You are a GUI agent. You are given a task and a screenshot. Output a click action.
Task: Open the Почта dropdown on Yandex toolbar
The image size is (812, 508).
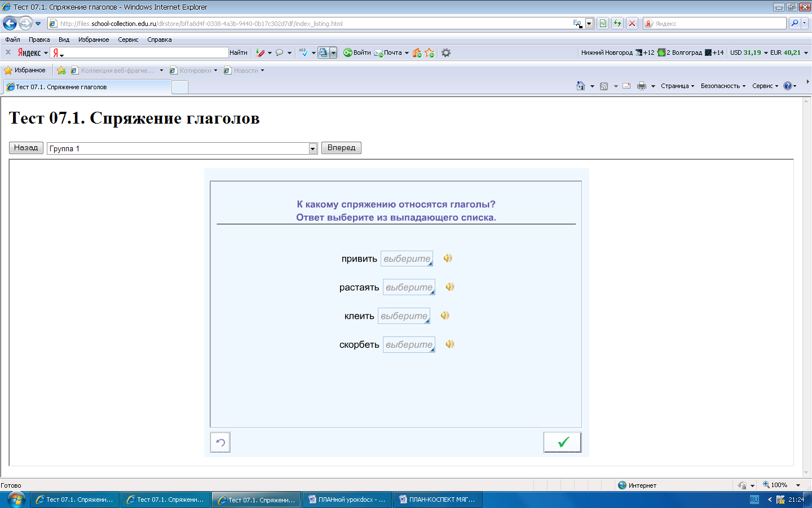[x=407, y=53]
